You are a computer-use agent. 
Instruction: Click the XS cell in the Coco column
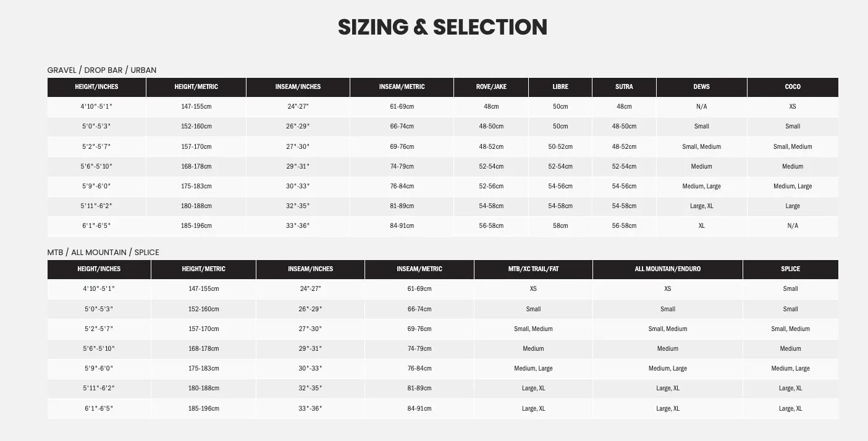(x=793, y=107)
